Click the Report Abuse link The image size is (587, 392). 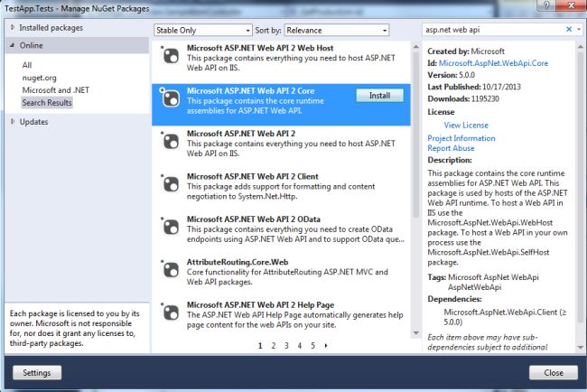point(451,148)
